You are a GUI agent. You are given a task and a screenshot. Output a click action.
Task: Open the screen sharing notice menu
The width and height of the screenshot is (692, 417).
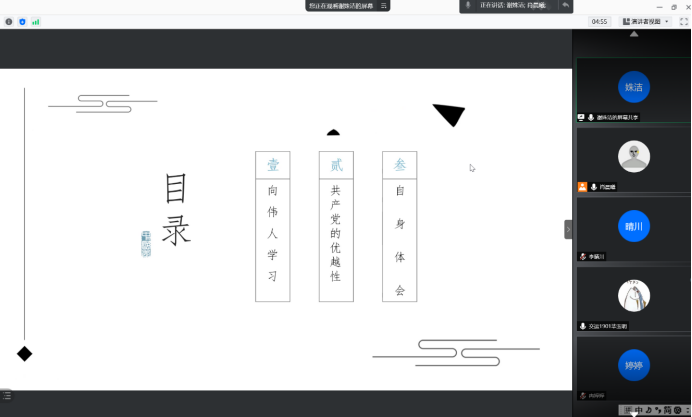pyautogui.click(x=383, y=6)
